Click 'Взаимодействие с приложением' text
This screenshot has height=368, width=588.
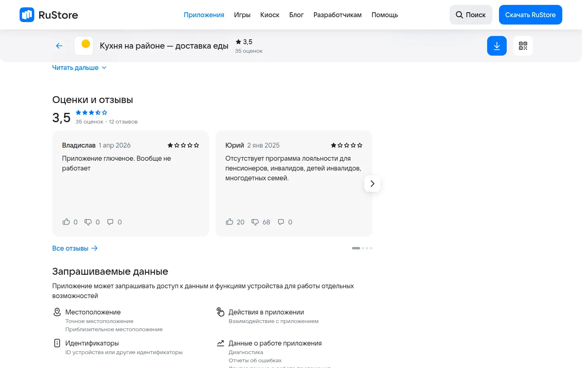(274, 321)
